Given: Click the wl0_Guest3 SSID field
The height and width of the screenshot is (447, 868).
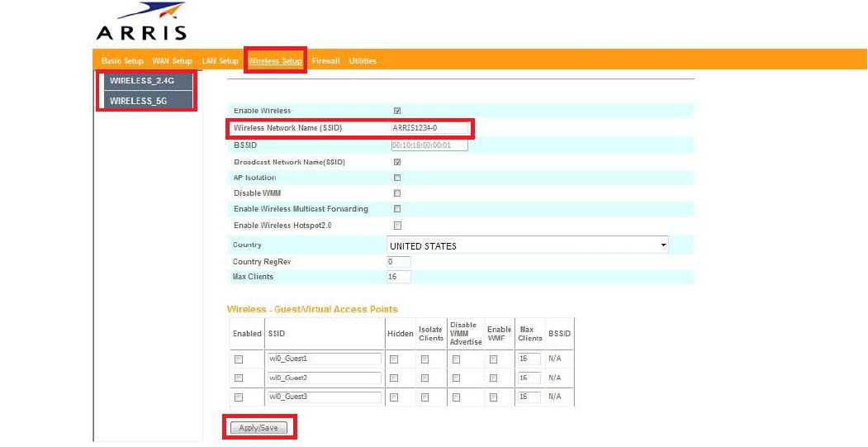Looking at the screenshot, I should tap(325, 397).
